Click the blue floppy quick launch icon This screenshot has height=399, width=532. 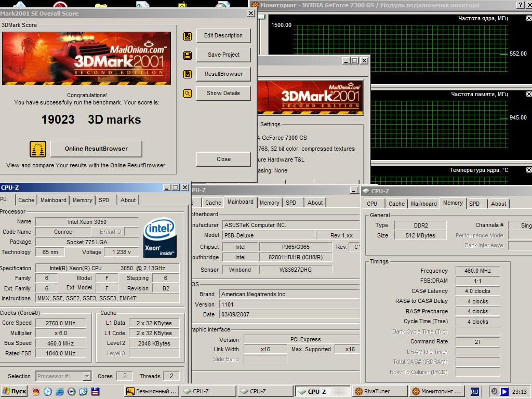point(96,392)
